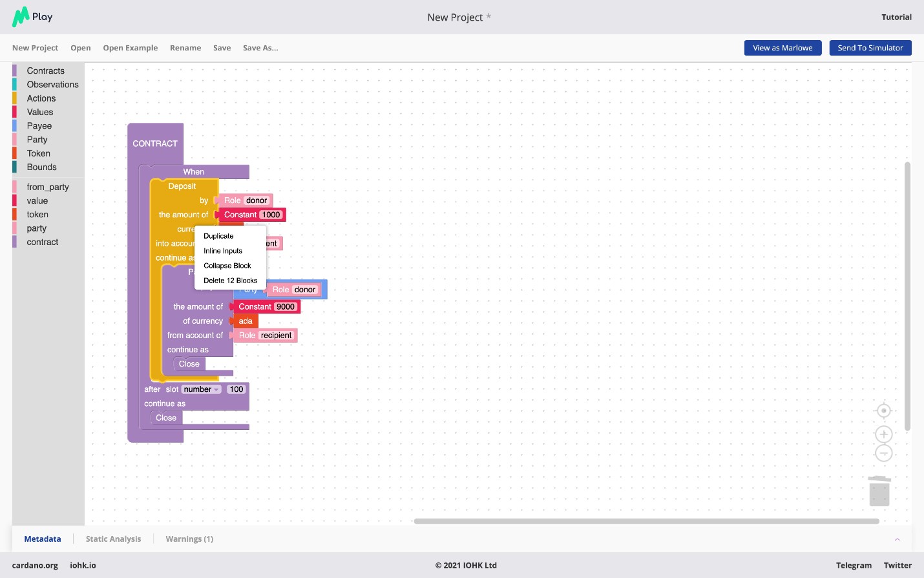This screenshot has width=924, height=578.
Task: Open the Bounds toolbox category
Action: point(42,167)
